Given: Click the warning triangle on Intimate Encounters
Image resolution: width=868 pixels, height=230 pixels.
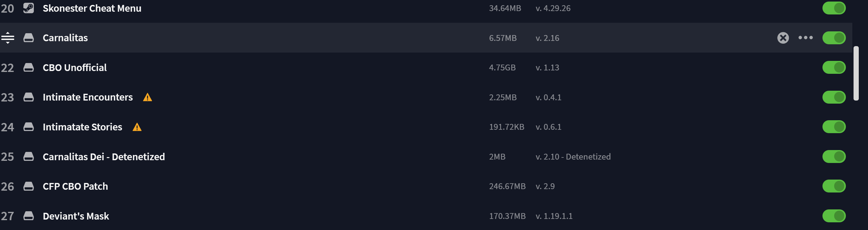Looking at the screenshot, I should (148, 97).
